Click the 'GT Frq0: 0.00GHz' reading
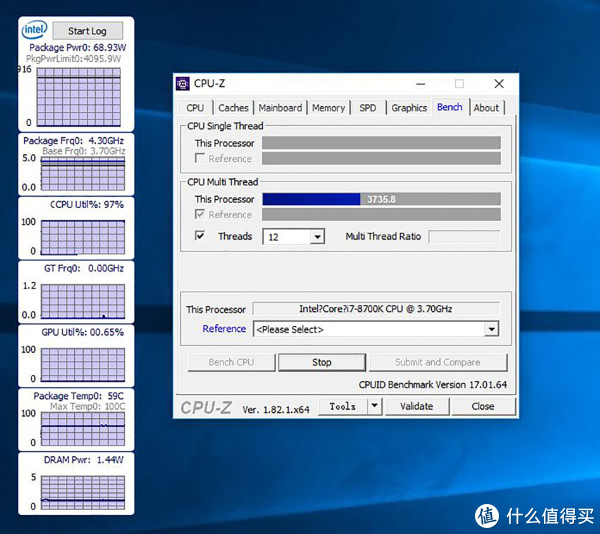 click(x=84, y=268)
